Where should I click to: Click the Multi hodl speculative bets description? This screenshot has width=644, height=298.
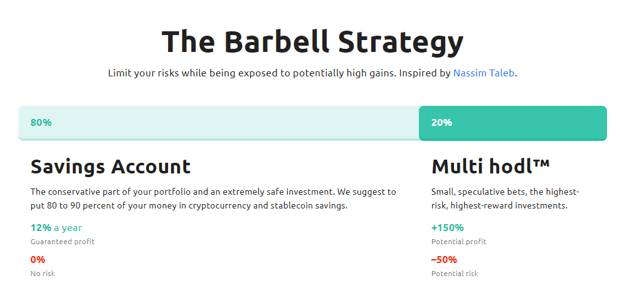[x=505, y=199]
